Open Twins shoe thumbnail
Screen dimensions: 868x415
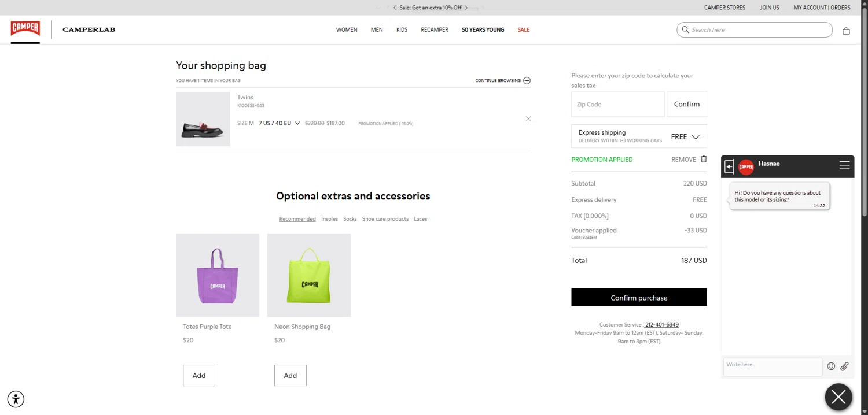[203, 119]
